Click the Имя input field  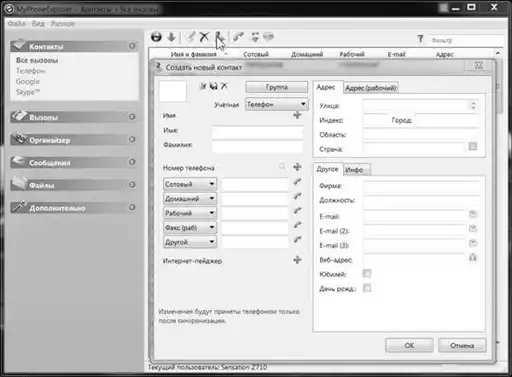[257, 132]
